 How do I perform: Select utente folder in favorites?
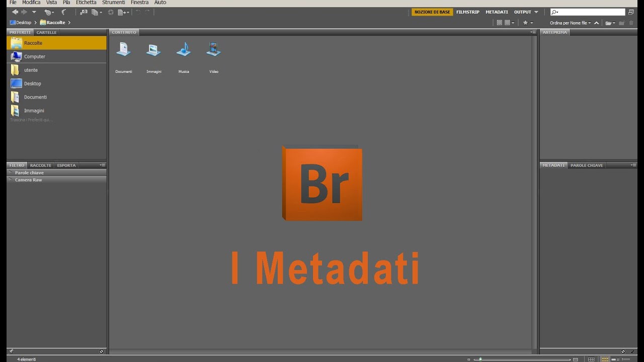tap(57, 70)
